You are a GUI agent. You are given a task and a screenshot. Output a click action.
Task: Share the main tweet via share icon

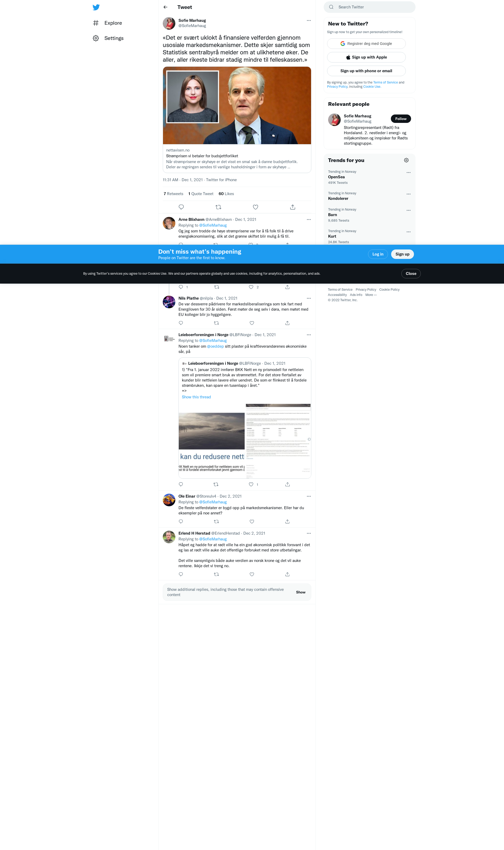[x=292, y=207]
